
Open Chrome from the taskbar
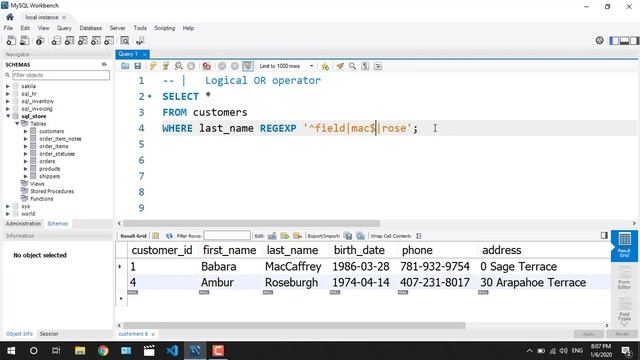[103, 351]
